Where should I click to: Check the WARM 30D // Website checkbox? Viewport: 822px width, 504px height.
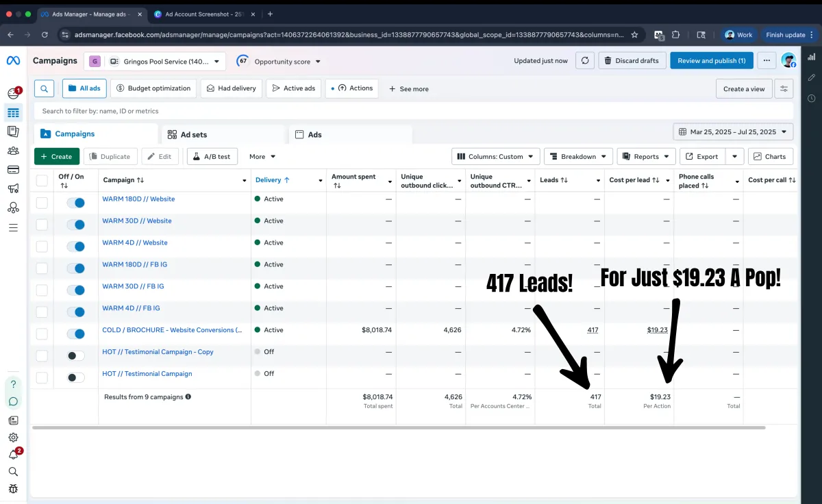pos(42,225)
